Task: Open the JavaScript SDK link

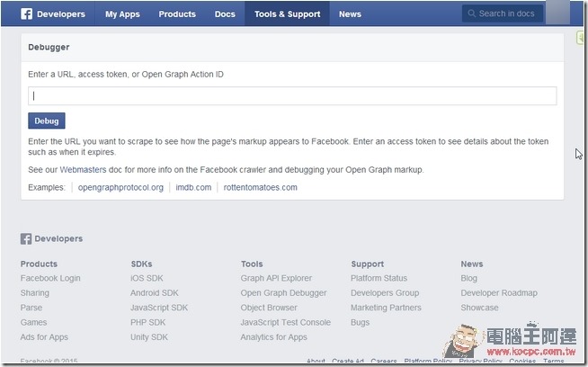Action: [x=159, y=308]
